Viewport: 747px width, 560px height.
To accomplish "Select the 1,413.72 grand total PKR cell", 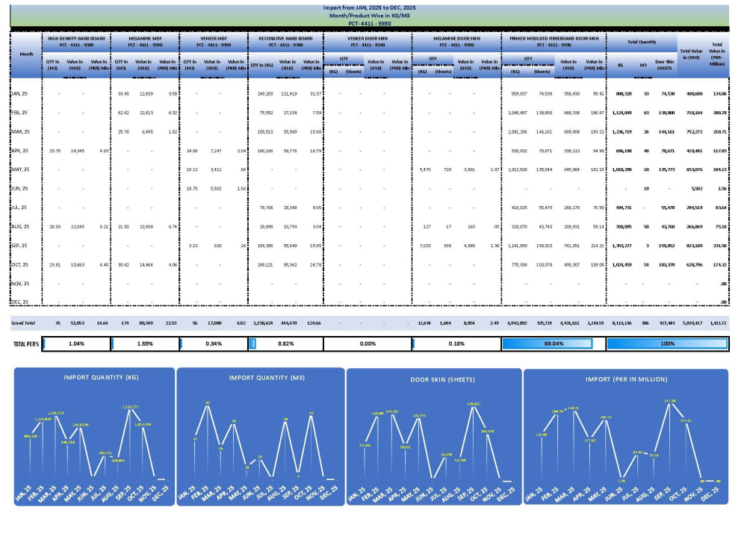I will coord(718,323).
